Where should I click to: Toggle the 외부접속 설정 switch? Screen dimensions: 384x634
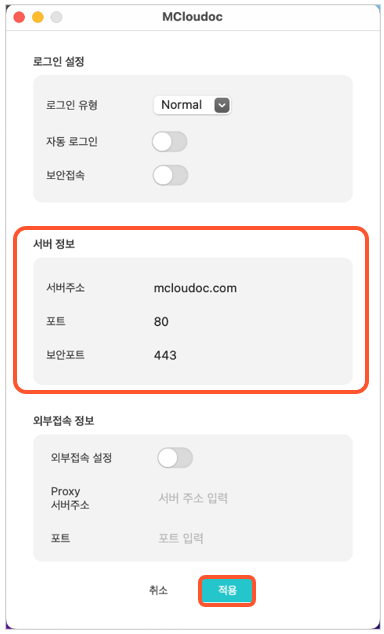[x=175, y=457]
